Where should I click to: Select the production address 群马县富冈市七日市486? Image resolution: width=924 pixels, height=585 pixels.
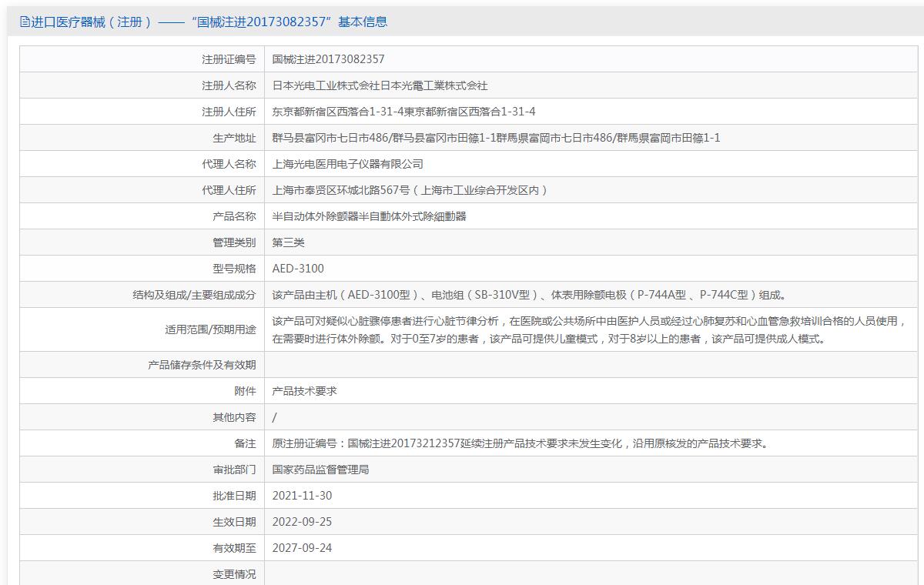330,138
